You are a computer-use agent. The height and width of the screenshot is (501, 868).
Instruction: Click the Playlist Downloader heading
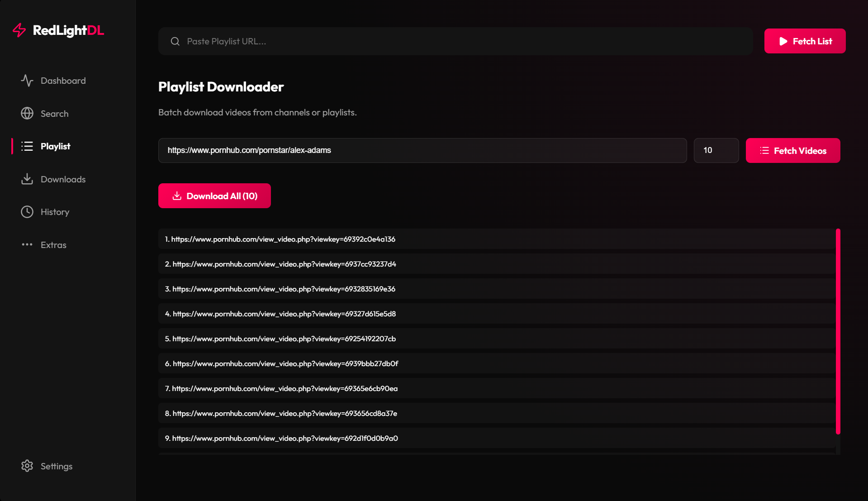tap(221, 87)
